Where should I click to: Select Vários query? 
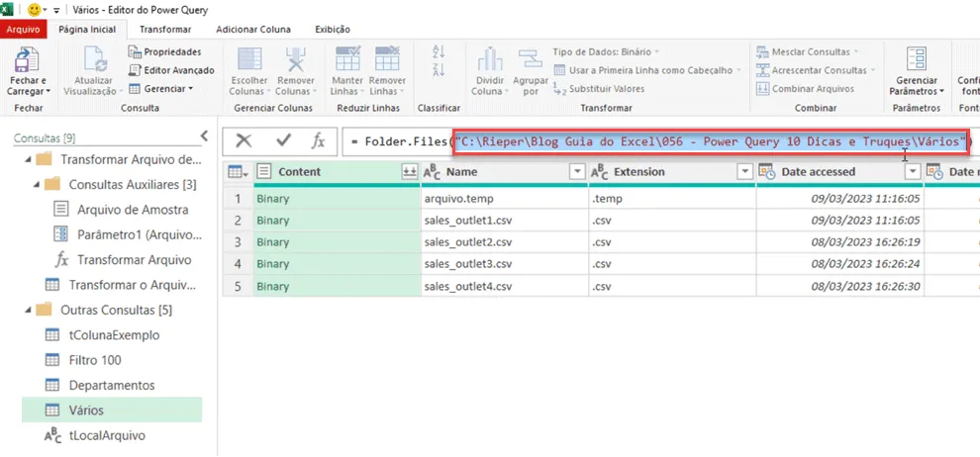pos(112,411)
